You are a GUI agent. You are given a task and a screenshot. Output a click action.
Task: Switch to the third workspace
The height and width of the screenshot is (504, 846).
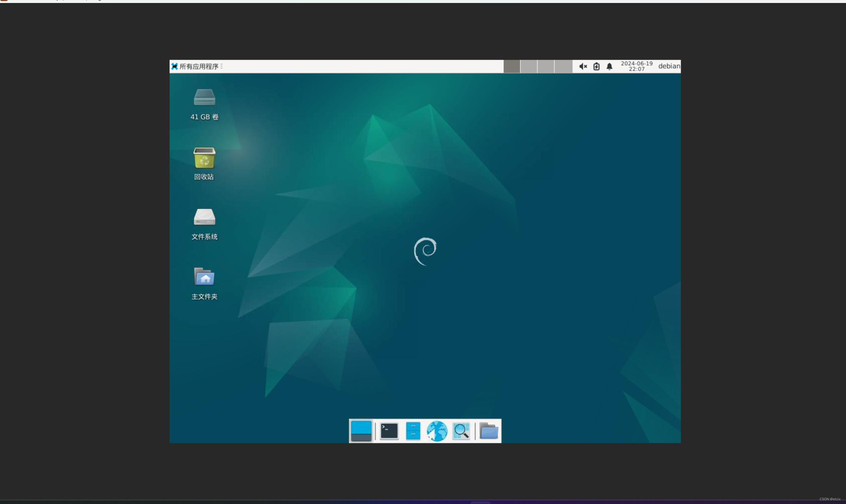click(546, 66)
